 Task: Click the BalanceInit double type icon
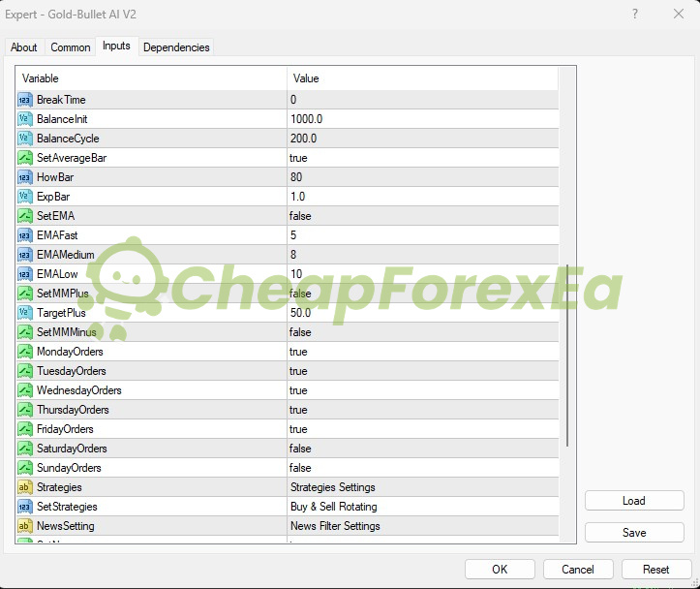[25, 119]
